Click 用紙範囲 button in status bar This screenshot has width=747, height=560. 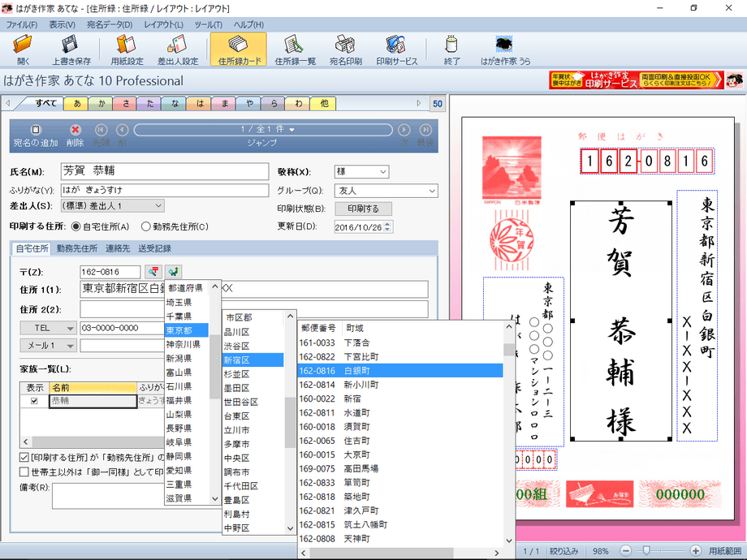[724, 551]
